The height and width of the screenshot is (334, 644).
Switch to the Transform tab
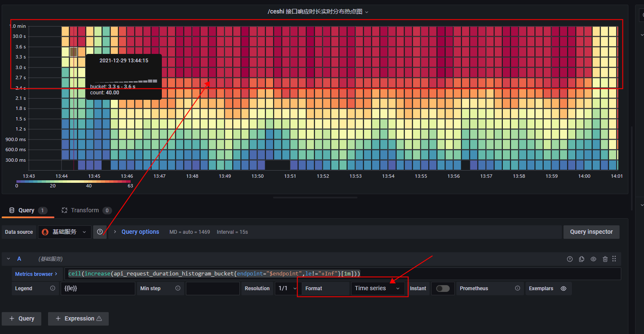coord(86,210)
